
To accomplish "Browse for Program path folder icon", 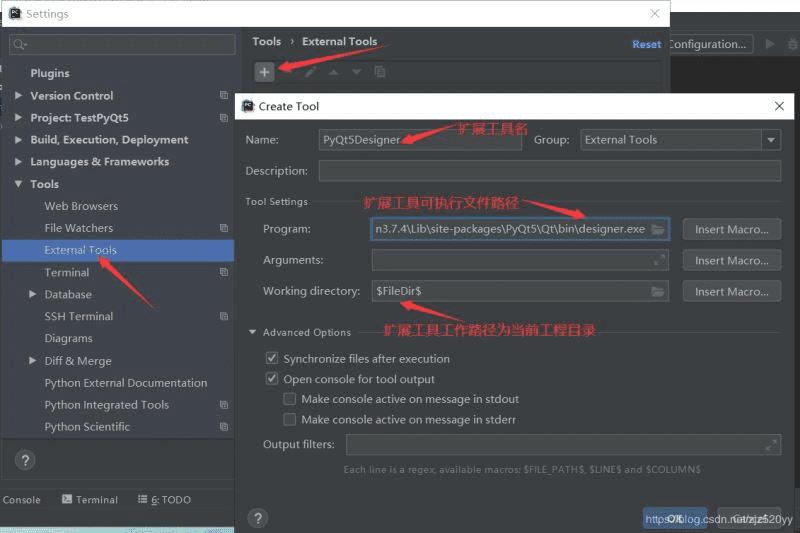I will click(658, 230).
